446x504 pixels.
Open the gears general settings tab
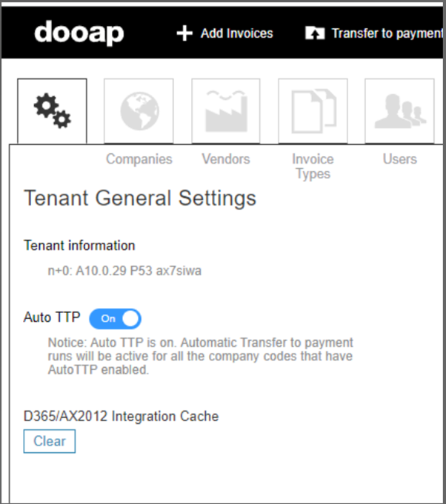(51, 111)
